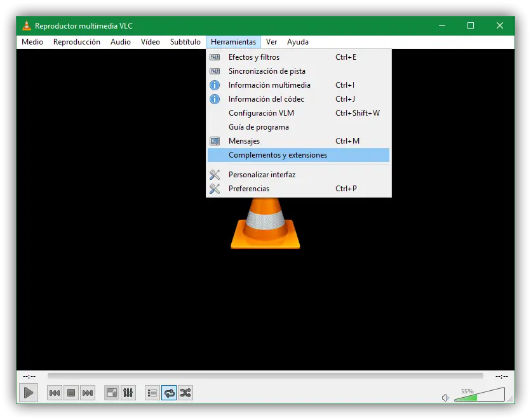
Task: Toggle random shuffle playback
Action: [185, 393]
